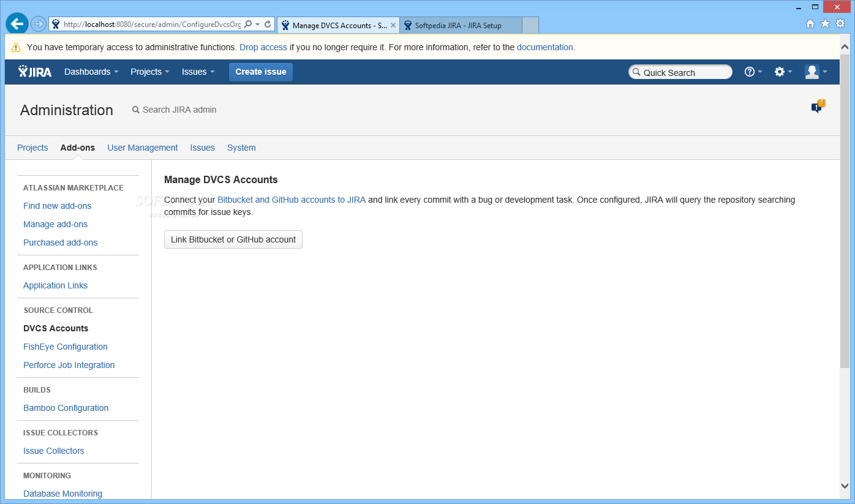The width and height of the screenshot is (855, 504).
Task: Close the Manage DVCS Accounts tab
Action: [x=393, y=25]
